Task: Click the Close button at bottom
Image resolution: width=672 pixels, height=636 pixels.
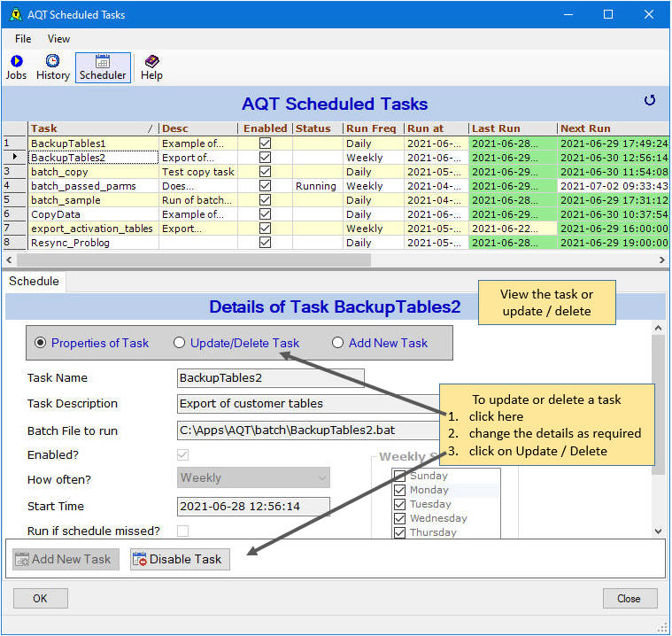Action: click(x=630, y=598)
